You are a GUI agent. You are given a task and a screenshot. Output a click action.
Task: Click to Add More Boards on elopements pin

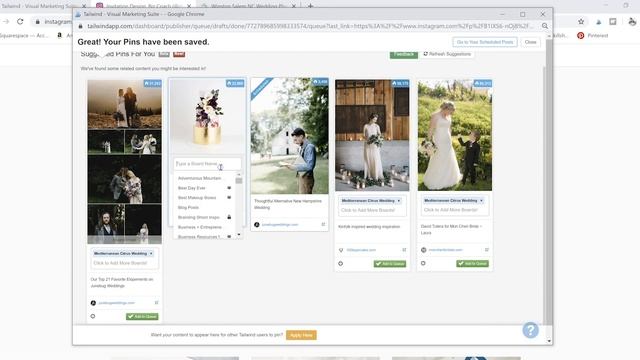click(x=120, y=263)
